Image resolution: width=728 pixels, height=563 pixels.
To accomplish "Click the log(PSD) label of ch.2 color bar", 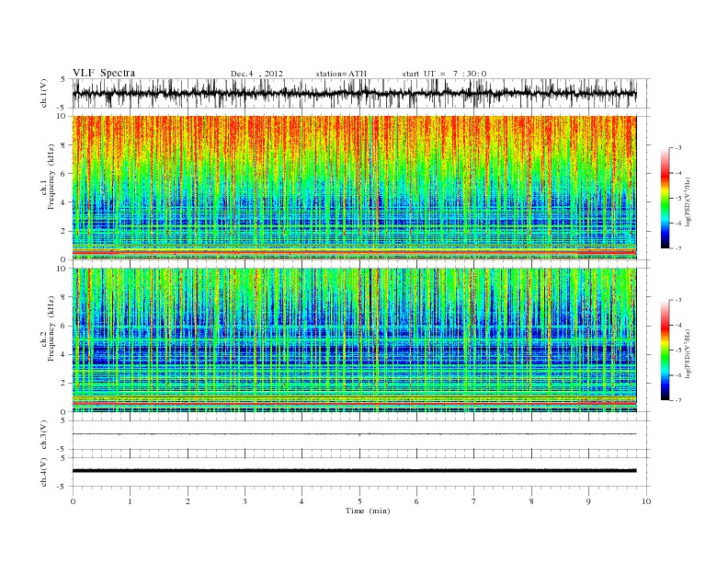I will click(x=688, y=353).
